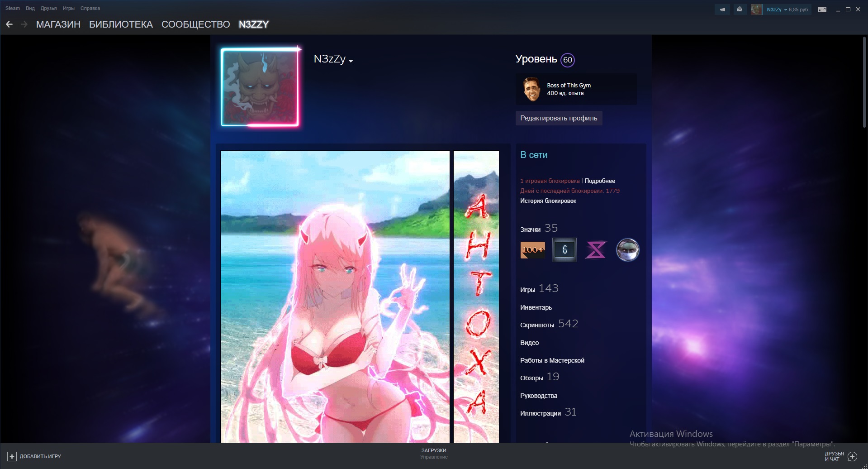Viewport: 868px width, 469px height.
Task: Click the friends chat plus icon
Action: [x=852, y=456]
